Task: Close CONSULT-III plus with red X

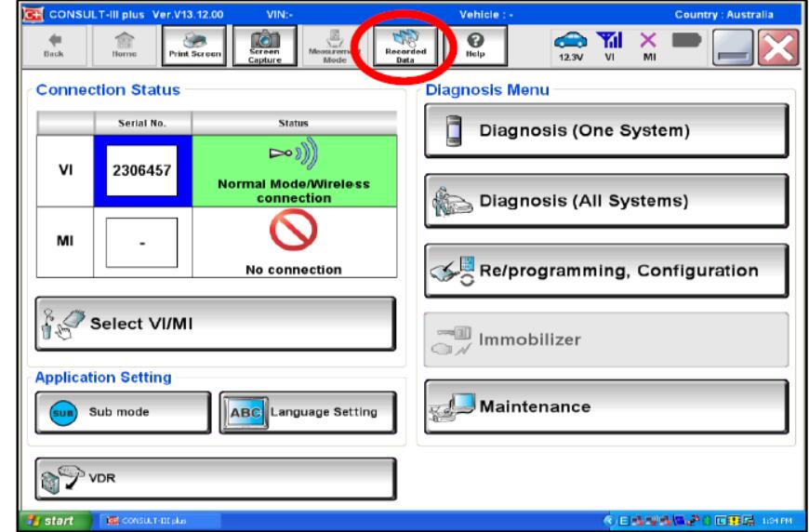Action: pos(778,47)
